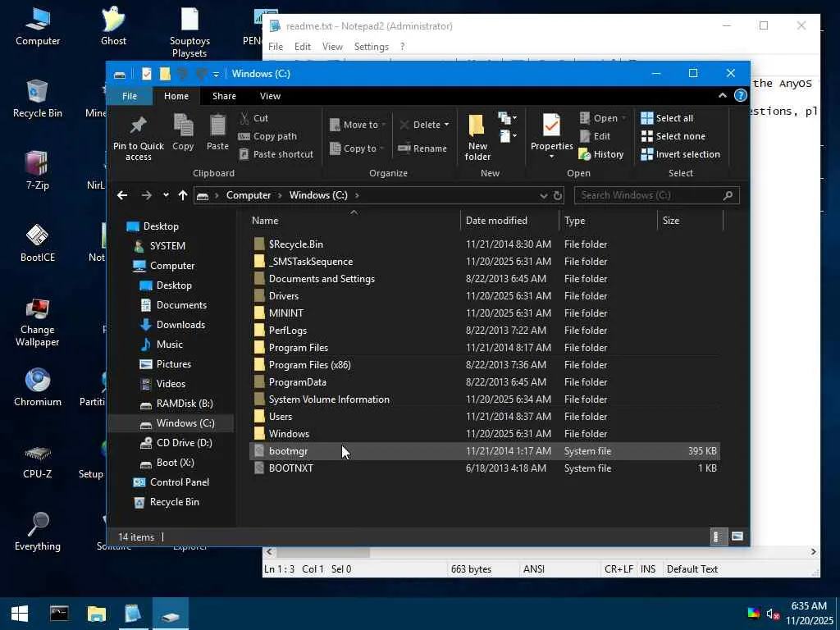Viewport: 840px width, 630px height.
Task: Switch to large icons view button
Action: (737, 536)
